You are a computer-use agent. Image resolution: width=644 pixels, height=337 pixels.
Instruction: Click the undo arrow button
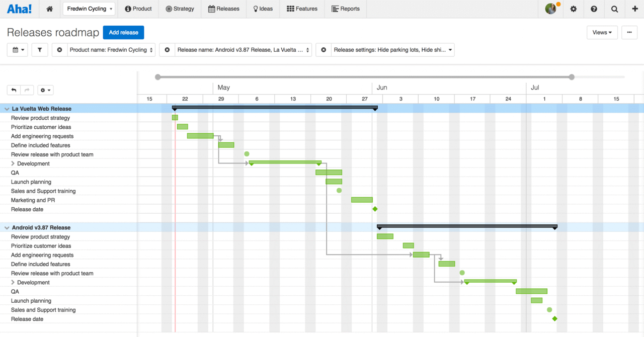click(14, 90)
